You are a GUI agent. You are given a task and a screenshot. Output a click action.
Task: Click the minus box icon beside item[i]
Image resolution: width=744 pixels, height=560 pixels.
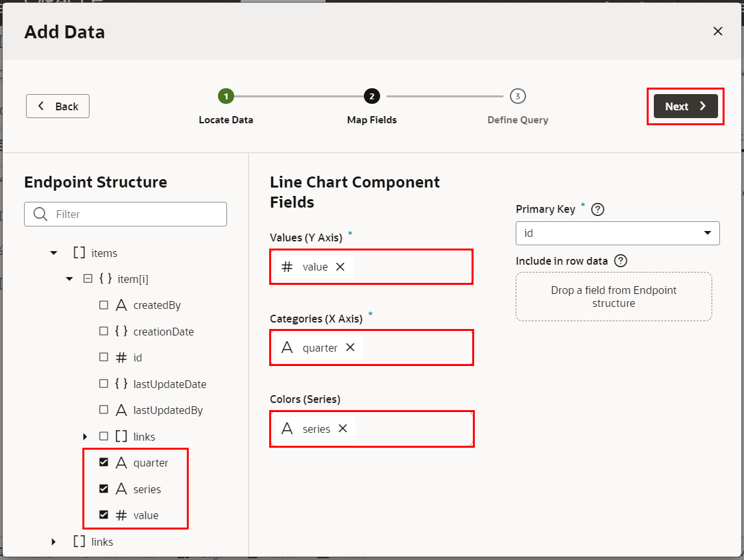coord(88,279)
